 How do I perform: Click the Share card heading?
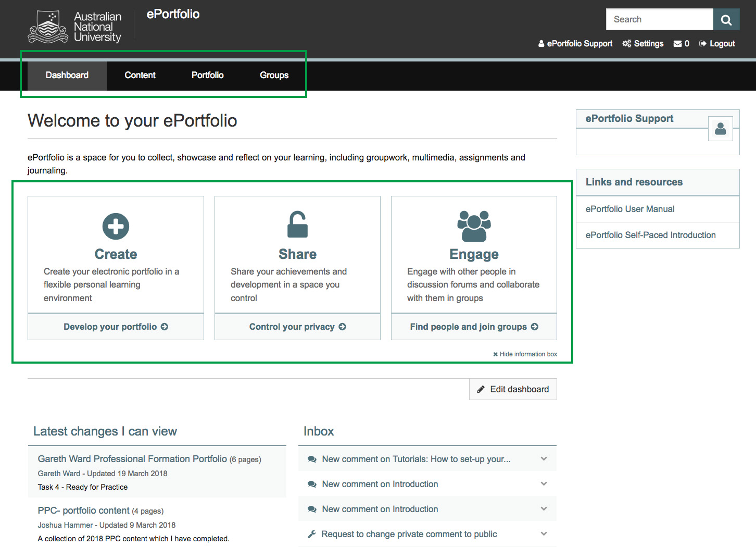pos(297,254)
